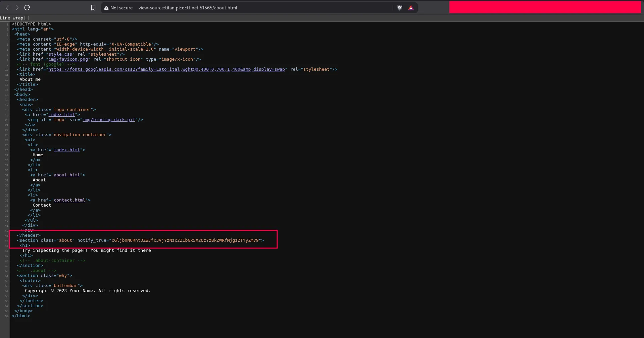The image size is (644, 338).
Task: Open the index.html link under logo-container
Action: coord(62,114)
